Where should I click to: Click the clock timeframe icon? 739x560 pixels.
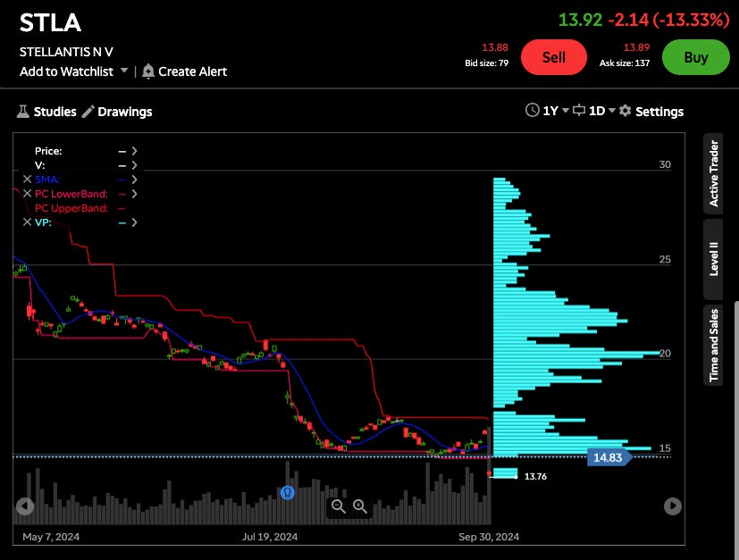click(x=532, y=111)
